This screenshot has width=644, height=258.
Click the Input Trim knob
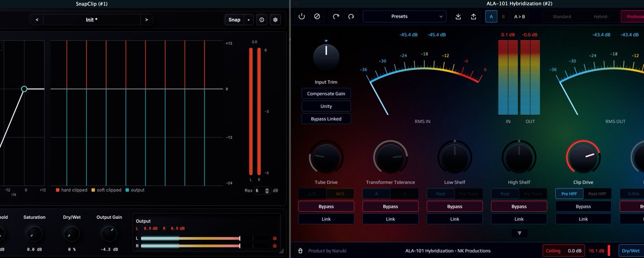pyautogui.click(x=326, y=57)
